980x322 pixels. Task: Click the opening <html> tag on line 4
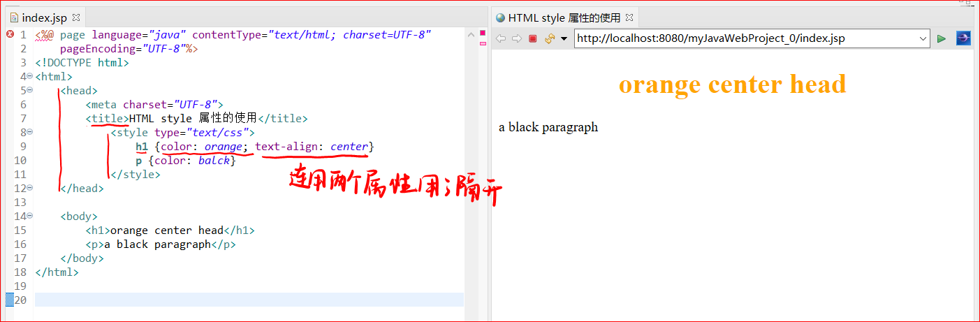coord(54,77)
